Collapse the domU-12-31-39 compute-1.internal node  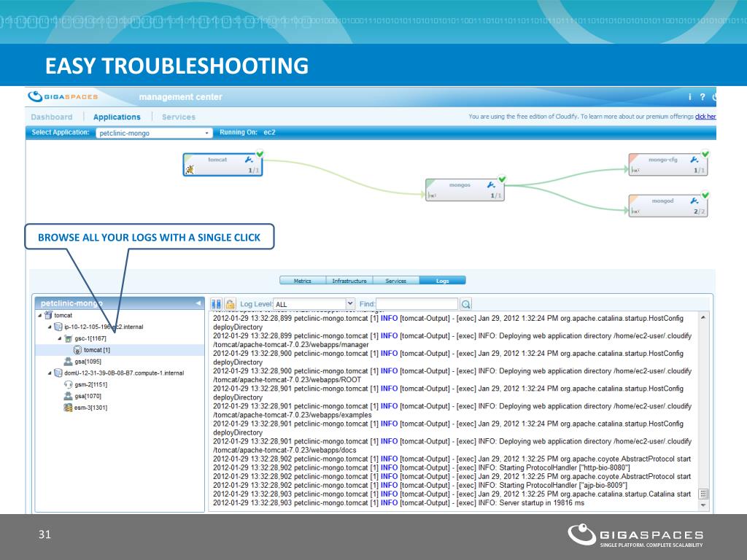pyautogui.click(x=50, y=373)
